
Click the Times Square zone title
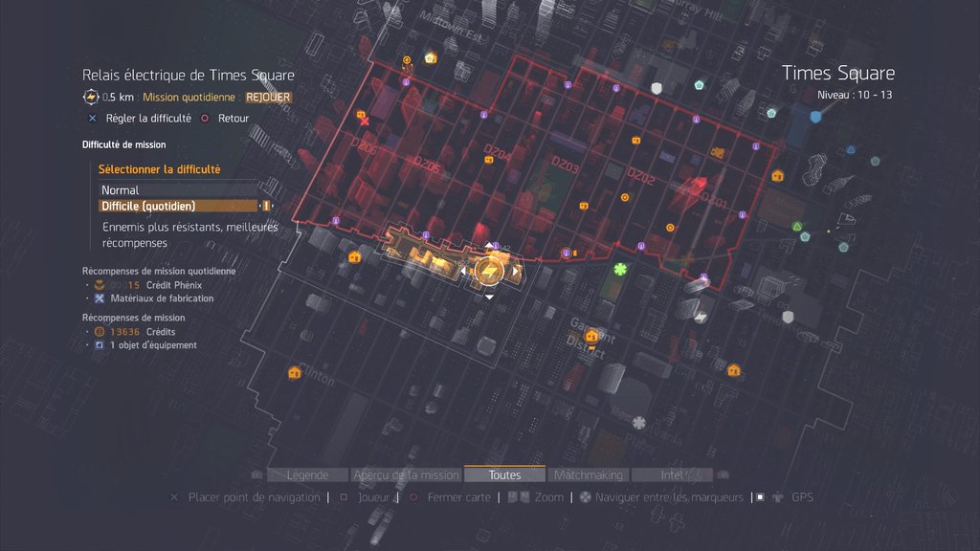click(x=838, y=73)
